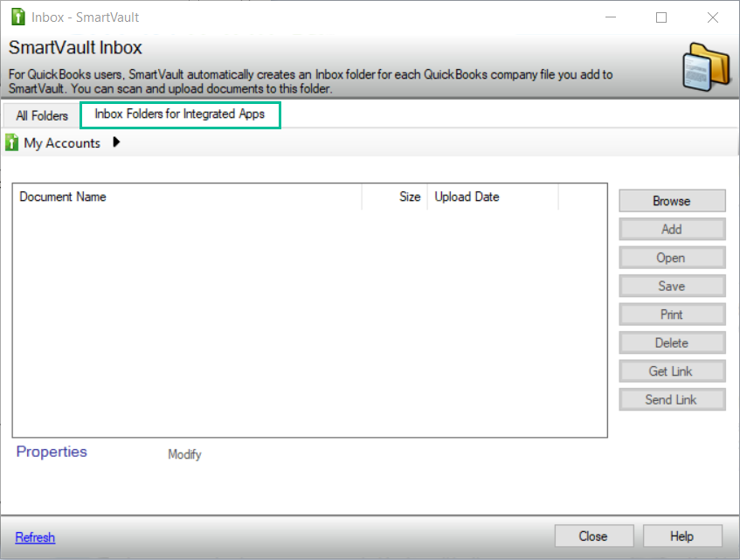The image size is (740, 560).
Task: Switch to the All Folders tab
Action: [x=42, y=115]
